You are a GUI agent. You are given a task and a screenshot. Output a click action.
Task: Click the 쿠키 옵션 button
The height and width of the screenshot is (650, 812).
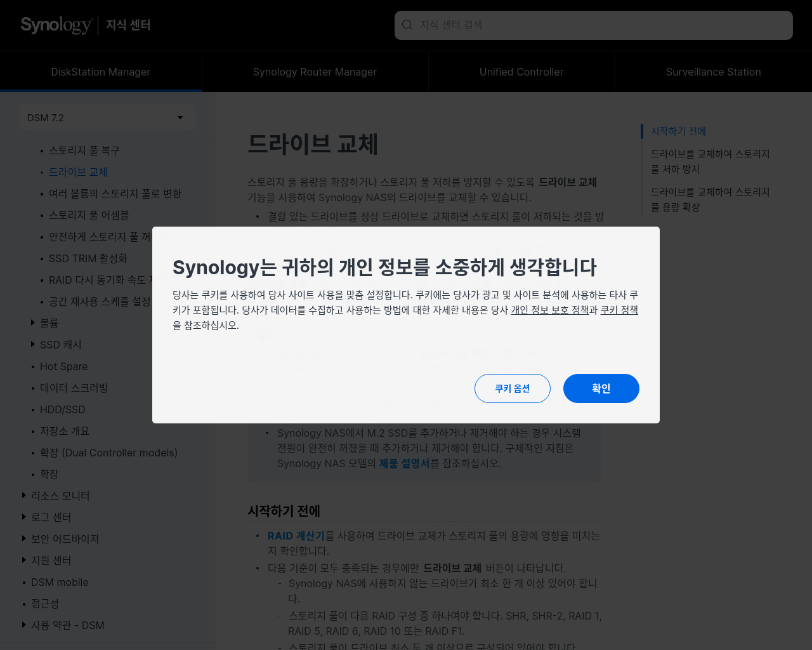click(513, 388)
